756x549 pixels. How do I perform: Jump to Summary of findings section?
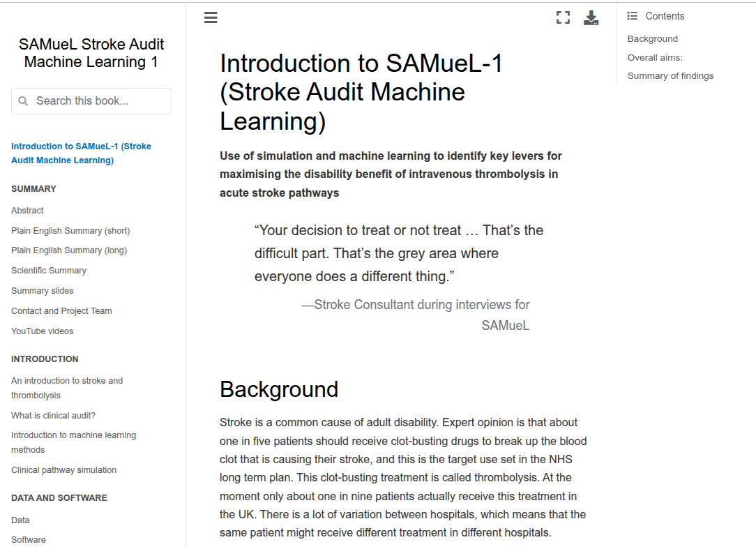click(x=670, y=76)
